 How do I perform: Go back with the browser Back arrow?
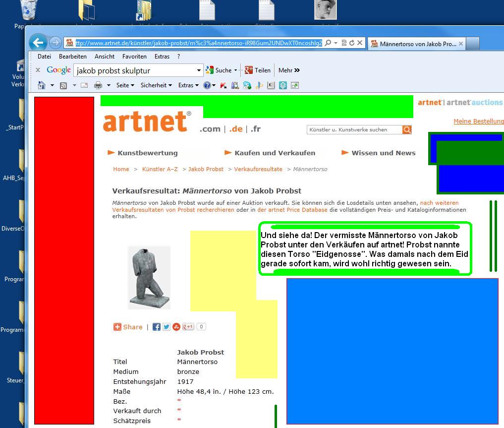(x=38, y=43)
